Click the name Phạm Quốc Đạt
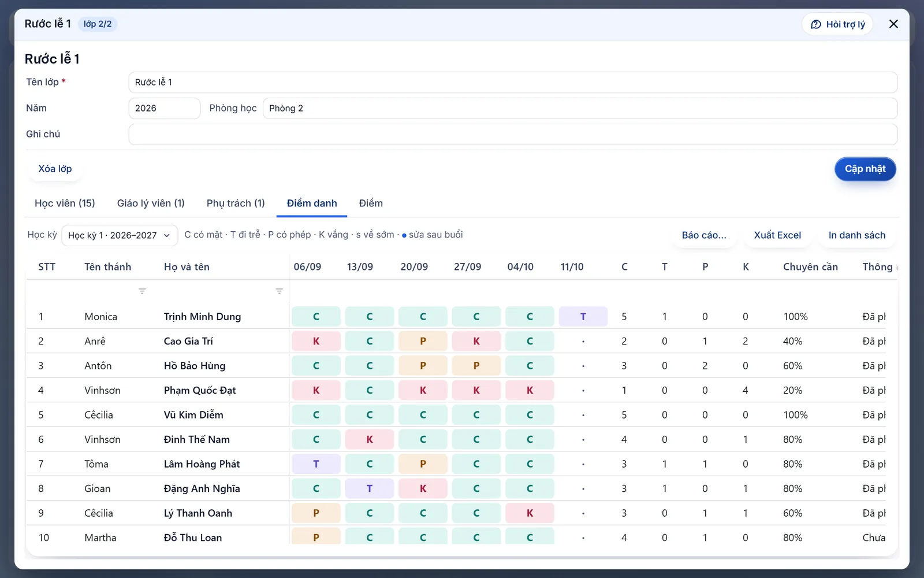 [200, 390]
